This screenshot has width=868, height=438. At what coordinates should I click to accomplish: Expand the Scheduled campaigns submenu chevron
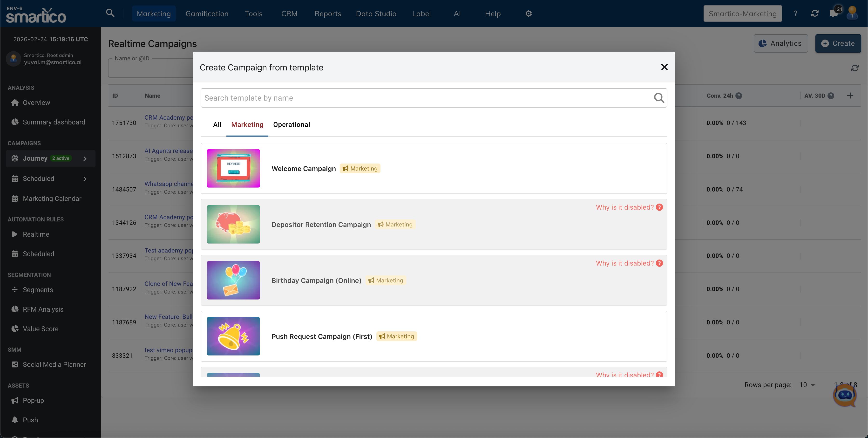[85, 179]
